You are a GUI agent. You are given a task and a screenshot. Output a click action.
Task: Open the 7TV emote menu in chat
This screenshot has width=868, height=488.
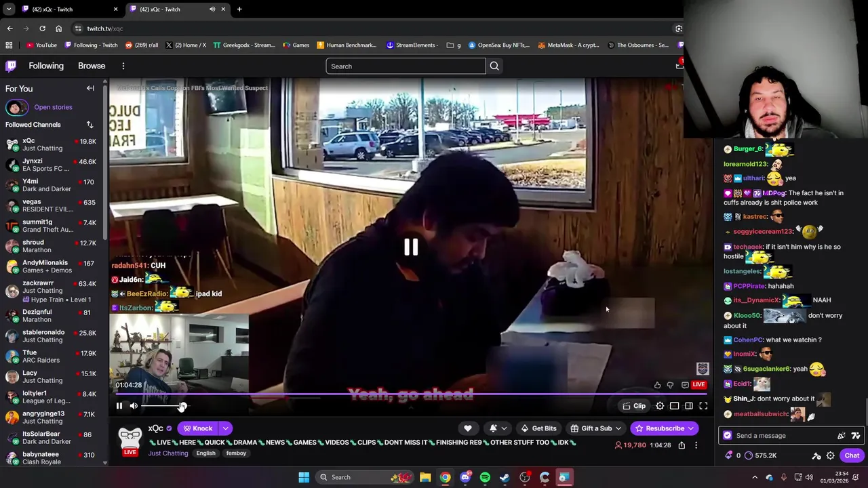point(856,436)
